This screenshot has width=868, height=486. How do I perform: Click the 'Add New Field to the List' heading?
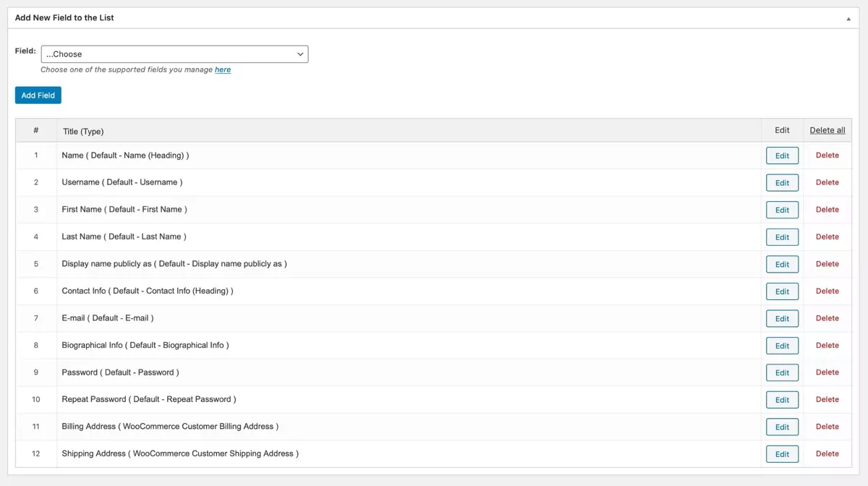pos(64,17)
